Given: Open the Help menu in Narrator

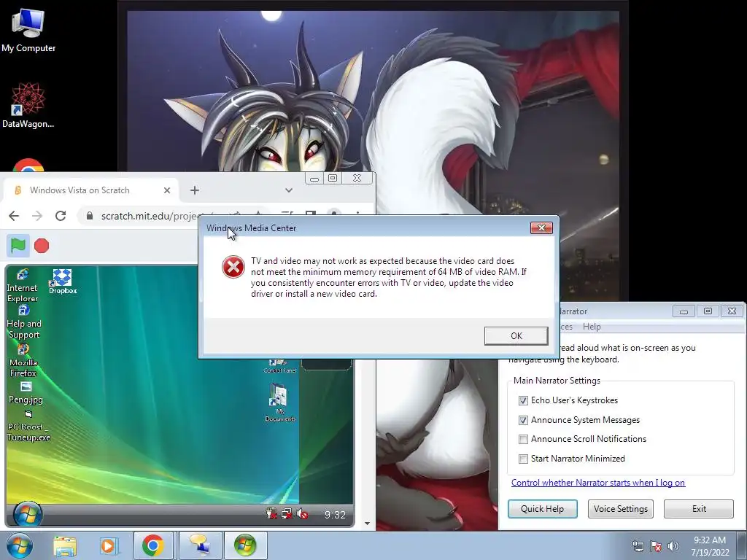Looking at the screenshot, I should 592,327.
